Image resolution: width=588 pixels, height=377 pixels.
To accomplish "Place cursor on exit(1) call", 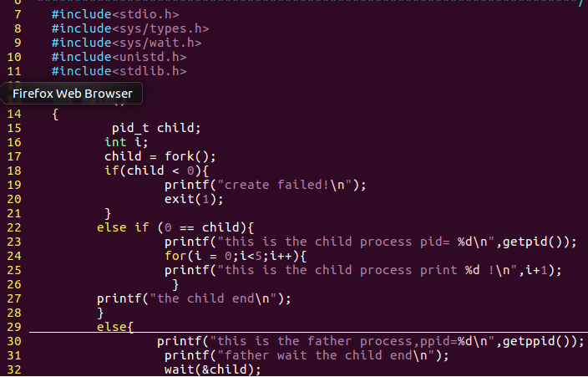I will coord(194,199).
